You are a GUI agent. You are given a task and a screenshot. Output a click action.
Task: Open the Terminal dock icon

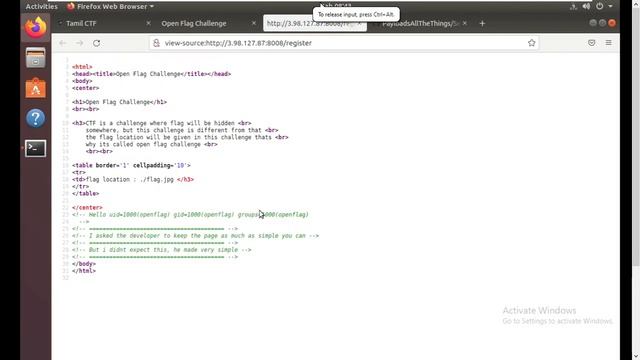(36, 148)
